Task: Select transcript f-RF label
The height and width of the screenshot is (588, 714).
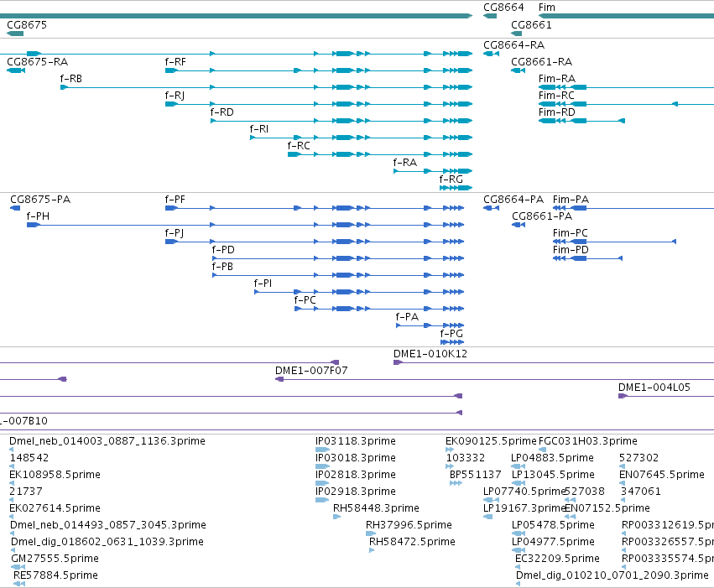Action: tap(175, 61)
